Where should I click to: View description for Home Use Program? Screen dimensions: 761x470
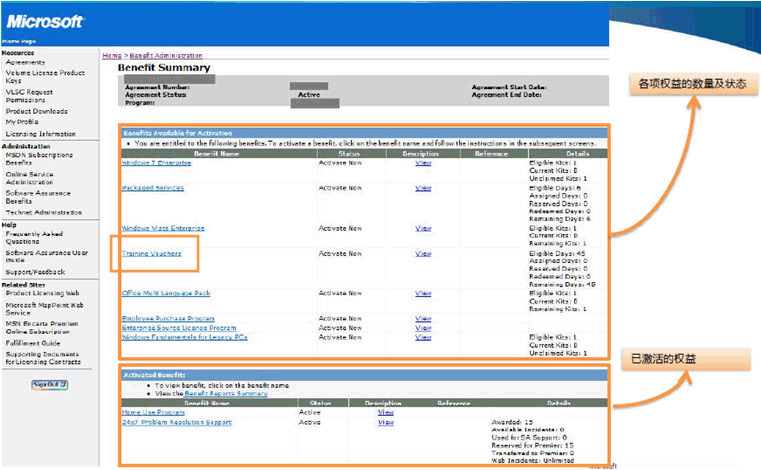click(386, 412)
